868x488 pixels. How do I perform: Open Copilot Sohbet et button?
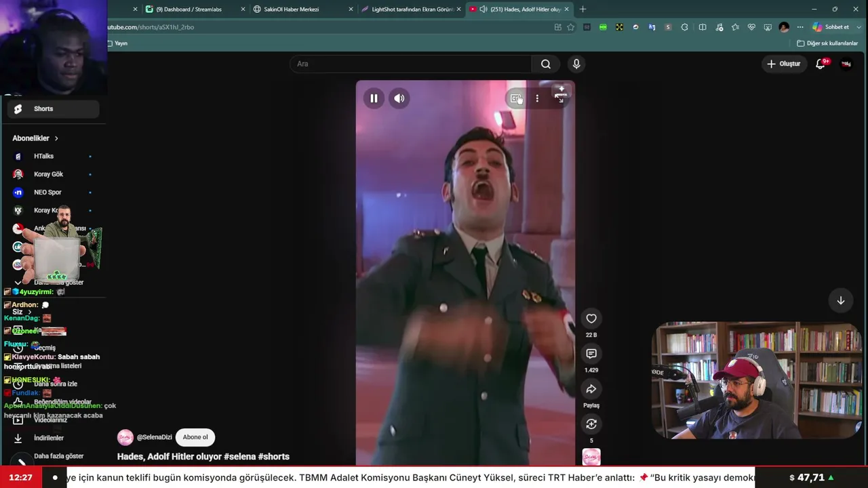(831, 27)
